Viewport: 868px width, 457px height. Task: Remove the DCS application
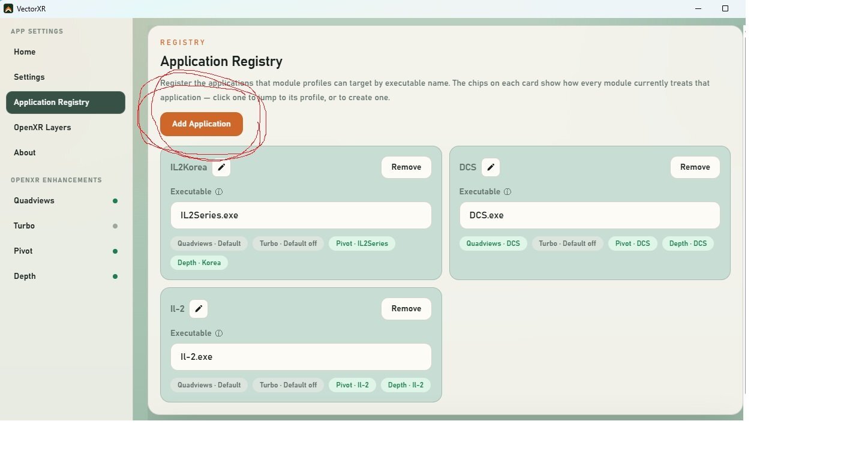click(695, 167)
